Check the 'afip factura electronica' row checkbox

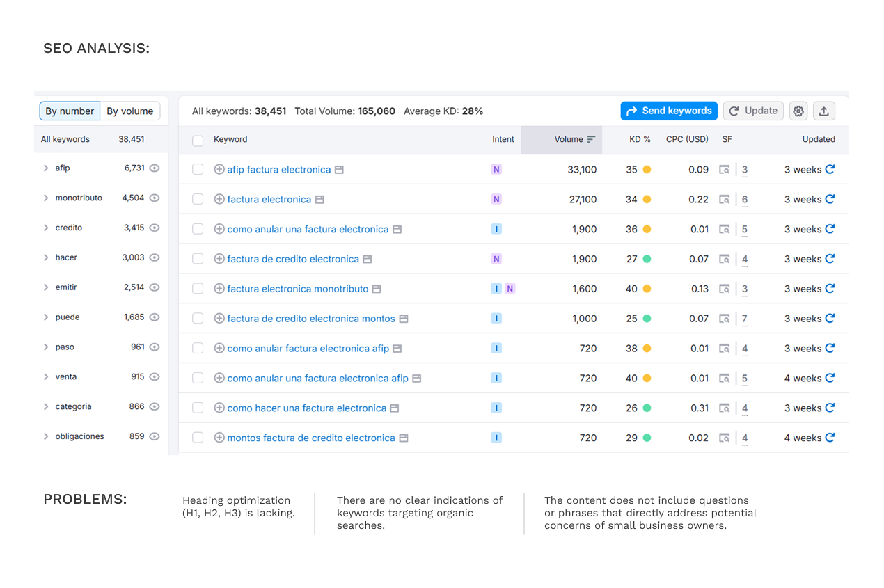(198, 170)
